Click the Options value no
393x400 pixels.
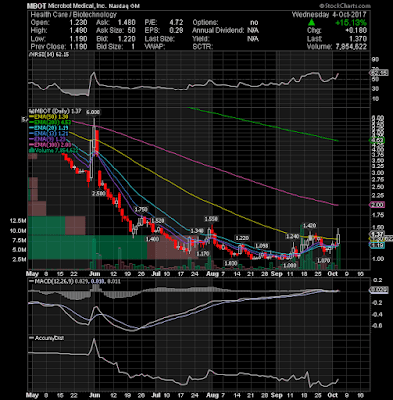pyautogui.click(x=254, y=23)
